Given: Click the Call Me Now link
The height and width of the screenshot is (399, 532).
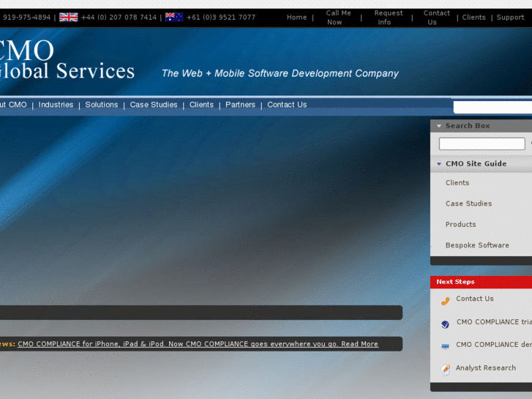Looking at the screenshot, I should [338, 18].
